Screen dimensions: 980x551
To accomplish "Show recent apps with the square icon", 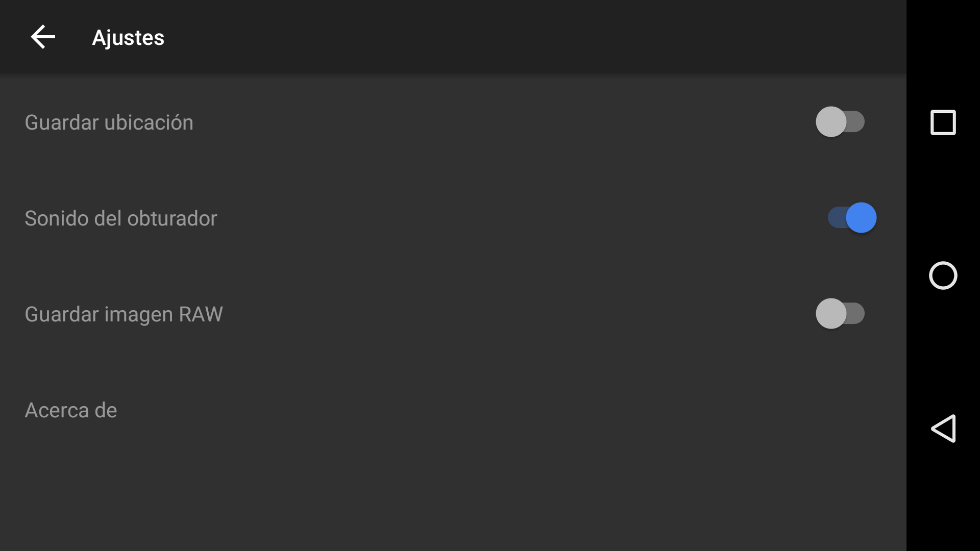I will pos(943,122).
